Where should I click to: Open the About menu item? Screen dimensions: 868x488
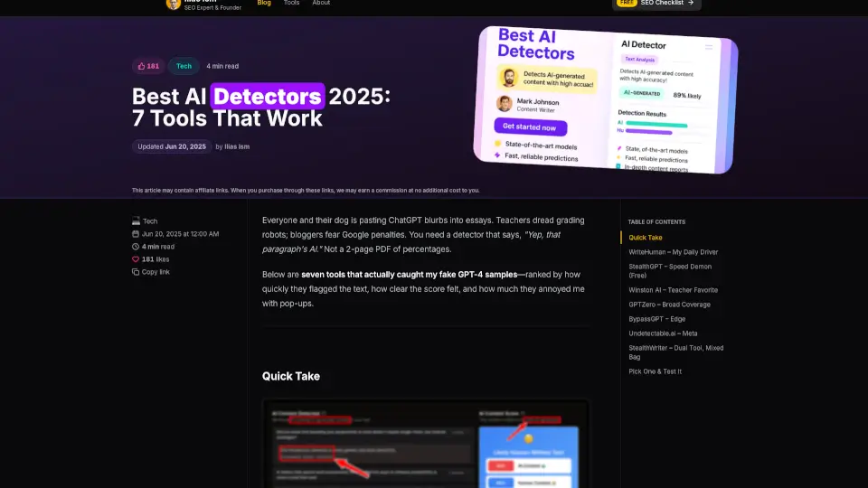coord(321,3)
